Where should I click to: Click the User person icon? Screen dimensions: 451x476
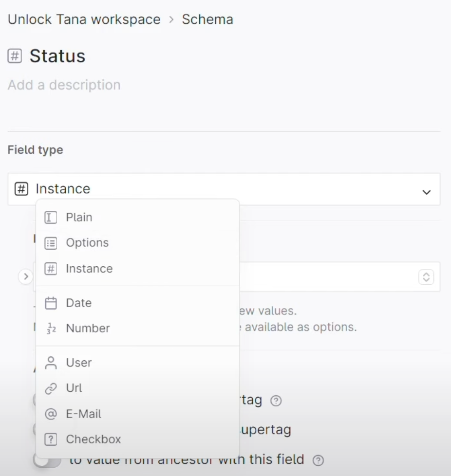coord(51,363)
